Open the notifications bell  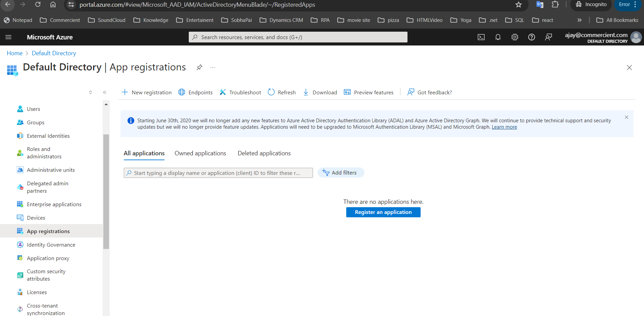(498, 37)
